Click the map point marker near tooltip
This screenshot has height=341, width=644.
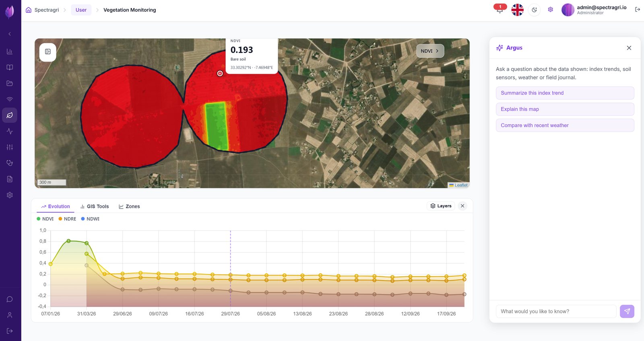pos(220,73)
